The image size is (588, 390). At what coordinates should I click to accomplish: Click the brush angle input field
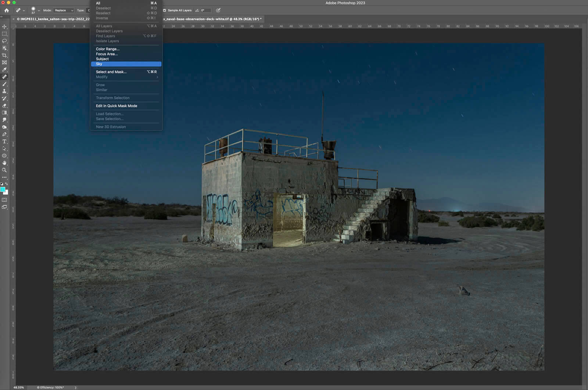coord(205,10)
